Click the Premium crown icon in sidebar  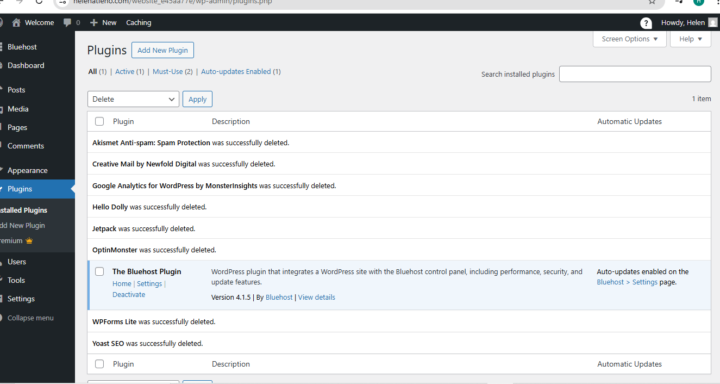pyautogui.click(x=29, y=241)
